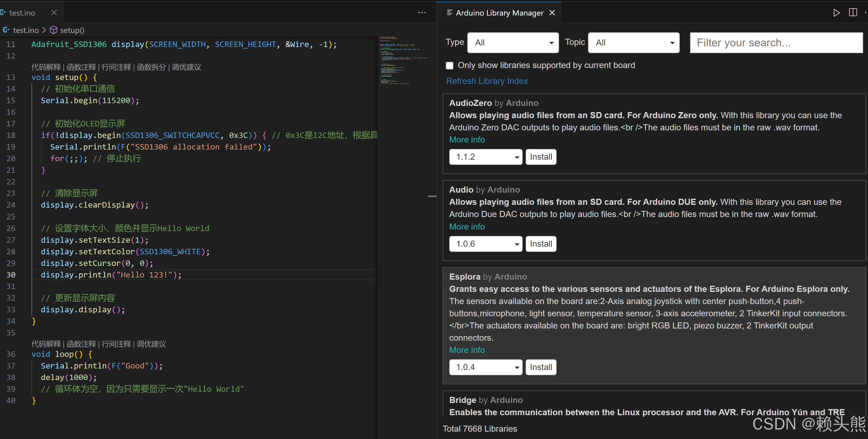Screen dimensions: 868x439
Task: Enable Only show libraries supported by current board
Action: click(450, 66)
